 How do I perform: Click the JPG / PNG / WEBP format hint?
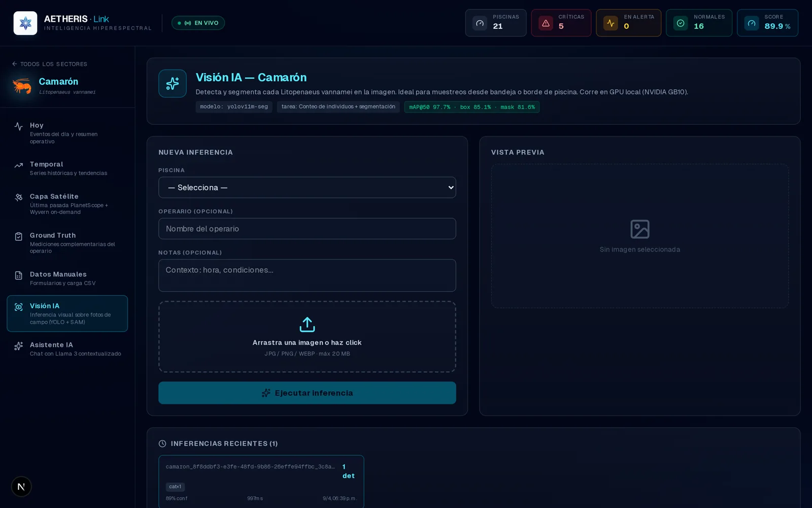[x=307, y=354]
